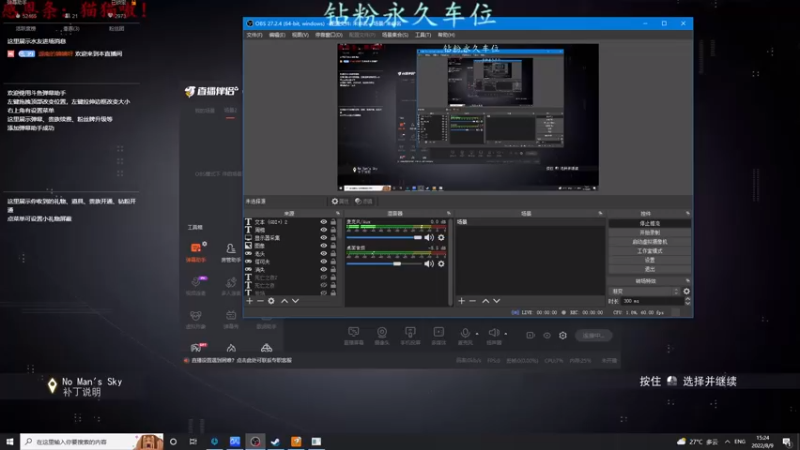Click the Steam icon in the taskbar
Viewport: 800px width, 450px height.
click(276, 441)
